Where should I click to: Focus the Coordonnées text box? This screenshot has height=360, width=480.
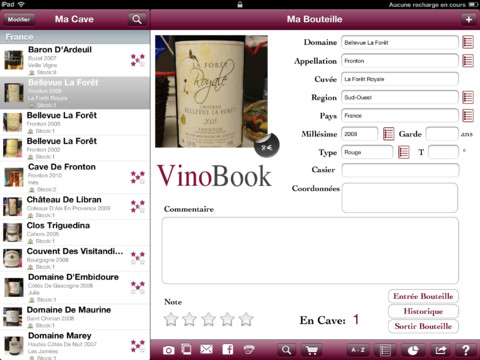coord(400,198)
